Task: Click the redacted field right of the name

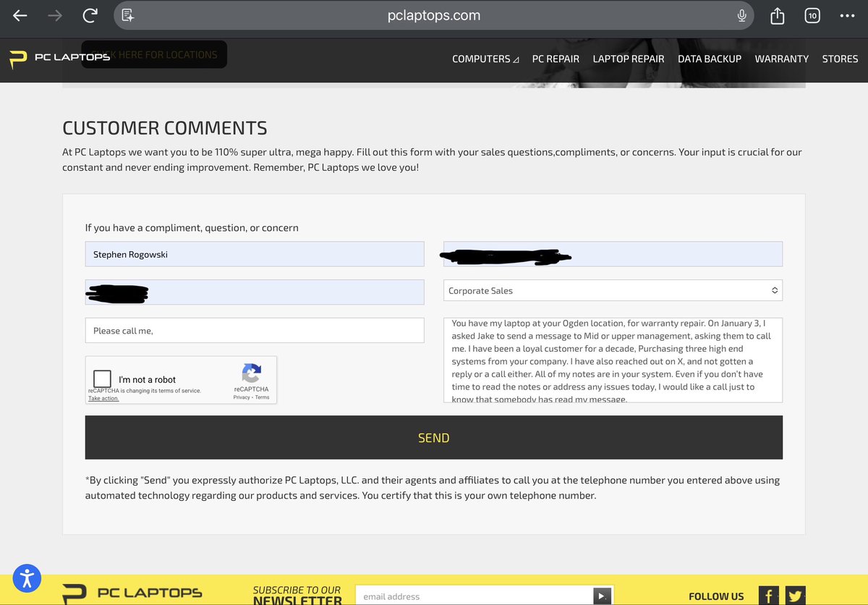Action: pos(613,254)
